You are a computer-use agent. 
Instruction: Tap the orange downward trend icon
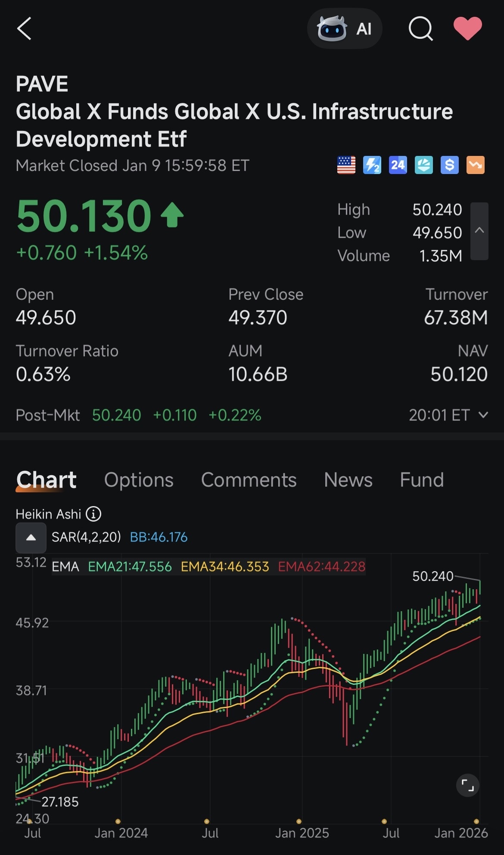tap(476, 165)
